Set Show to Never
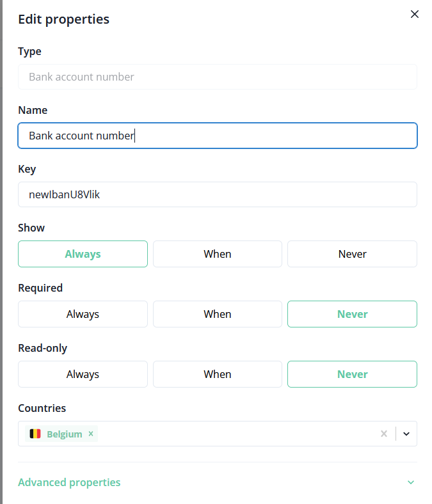The height and width of the screenshot is (504, 432). (352, 254)
